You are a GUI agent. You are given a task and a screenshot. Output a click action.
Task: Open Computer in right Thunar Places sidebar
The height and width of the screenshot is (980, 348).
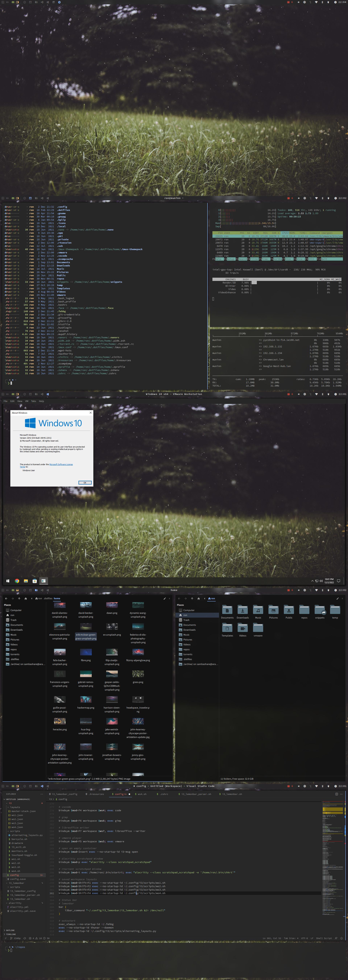coord(189,610)
